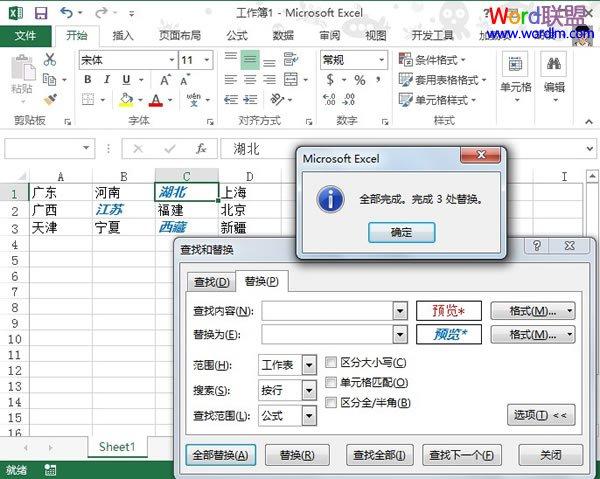Decrease indent icon
The height and width of the screenshot is (479, 600).
pyautogui.click(x=231, y=99)
